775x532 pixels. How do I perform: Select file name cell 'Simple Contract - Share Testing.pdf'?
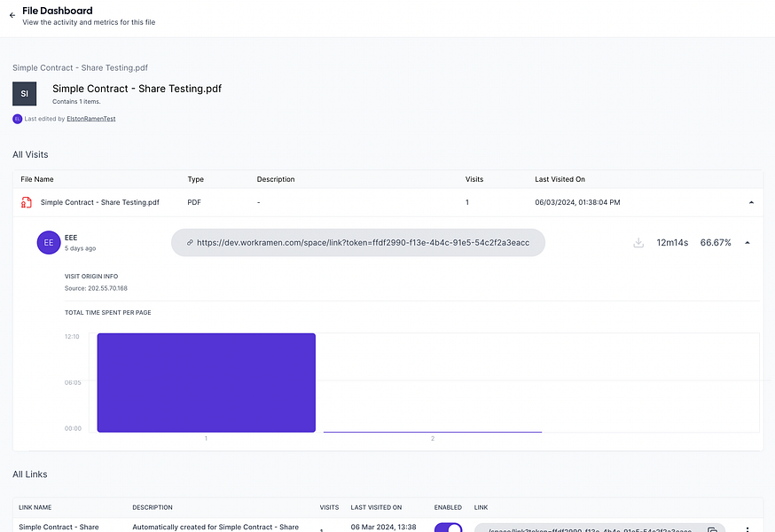point(100,202)
